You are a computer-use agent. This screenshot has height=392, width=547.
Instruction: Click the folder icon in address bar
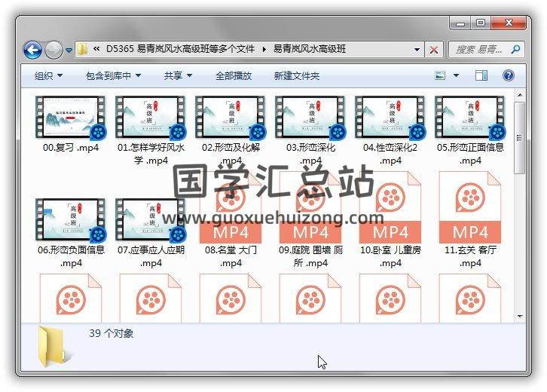(x=83, y=49)
